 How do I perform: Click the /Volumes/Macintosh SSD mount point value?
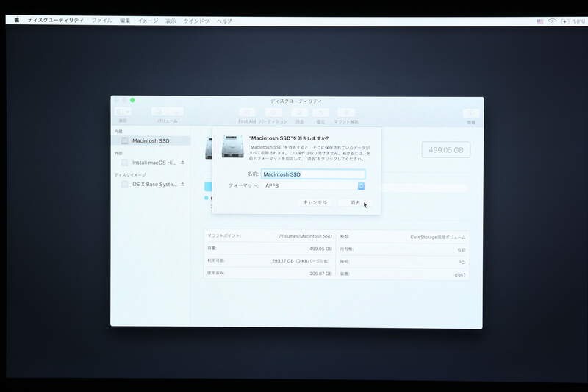(x=306, y=236)
